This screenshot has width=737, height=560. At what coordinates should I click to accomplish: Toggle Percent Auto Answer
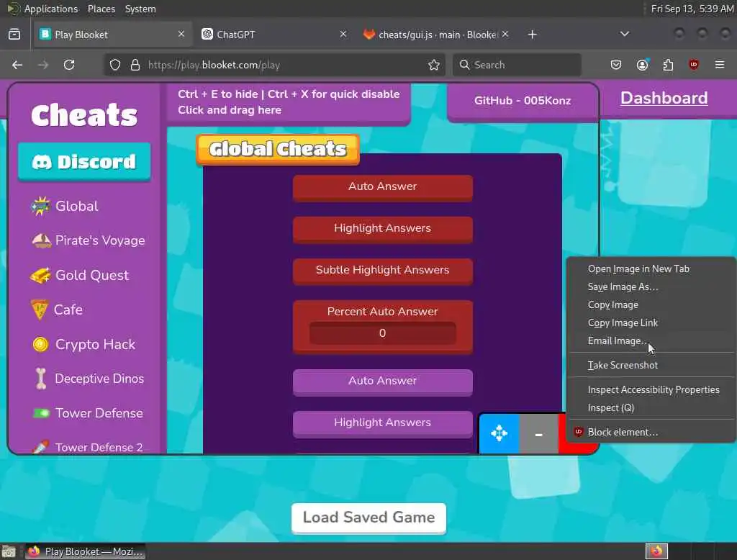(x=383, y=311)
